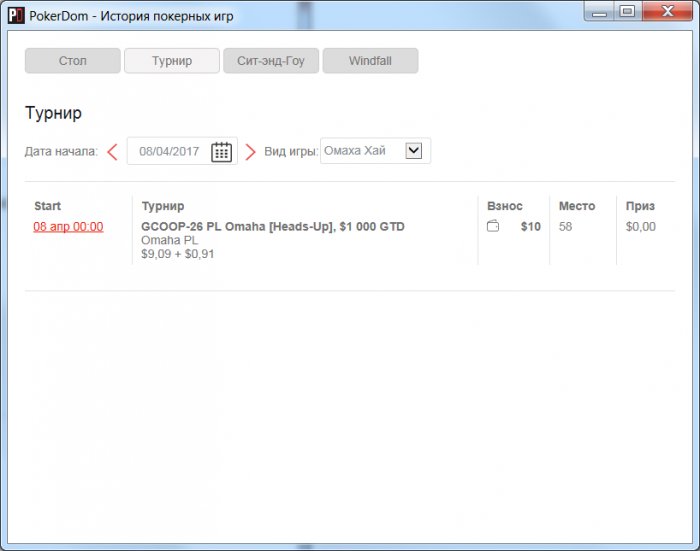The width and height of the screenshot is (700, 551).
Task: Click the PokerDom logo in title bar
Action: [16, 16]
